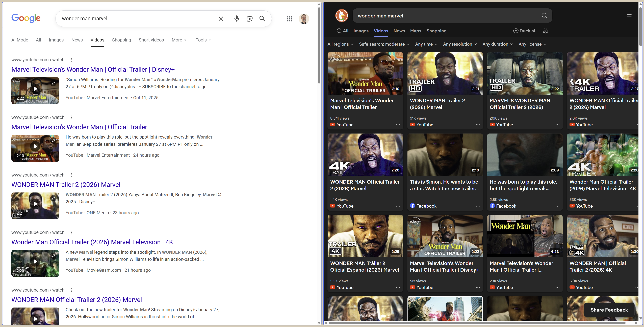The width and height of the screenshot is (644, 327).
Task: Open more menu on the 2.8K views Facebook card
Action: click(x=557, y=206)
